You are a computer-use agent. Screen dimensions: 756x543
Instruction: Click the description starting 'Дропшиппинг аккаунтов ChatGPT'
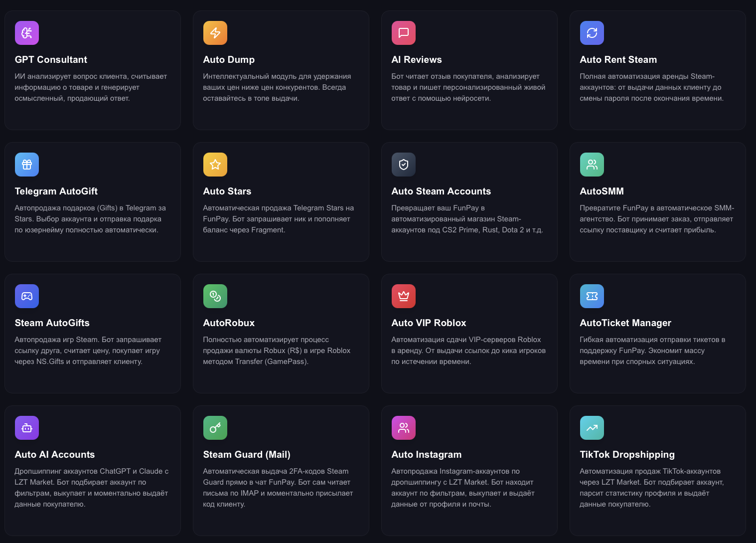pos(92,488)
